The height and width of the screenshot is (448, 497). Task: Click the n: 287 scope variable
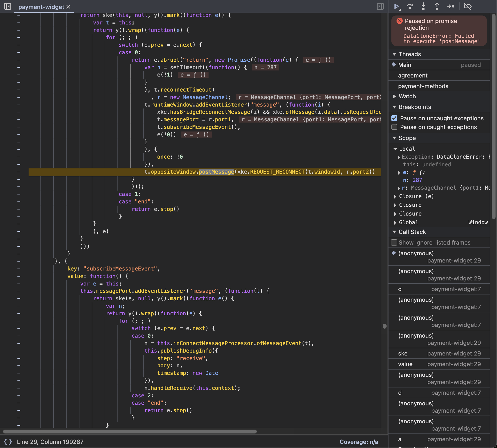[x=412, y=180]
